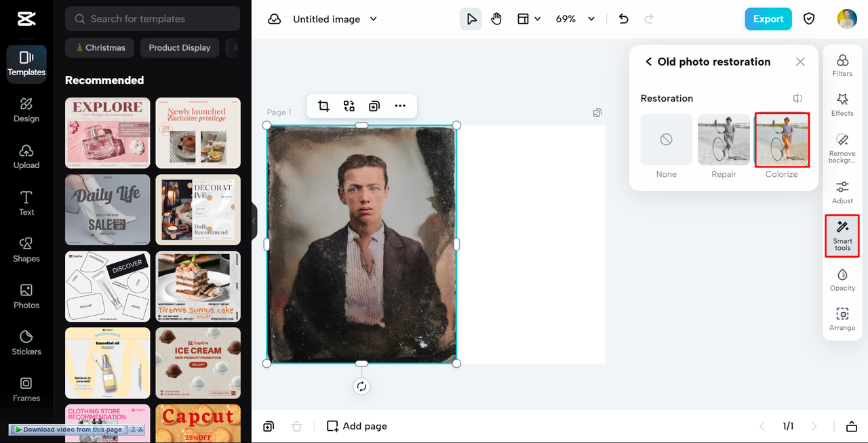This screenshot has height=443, width=868.
Task: Open the DISCOVER skincare template
Action: click(x=108, y=287)
